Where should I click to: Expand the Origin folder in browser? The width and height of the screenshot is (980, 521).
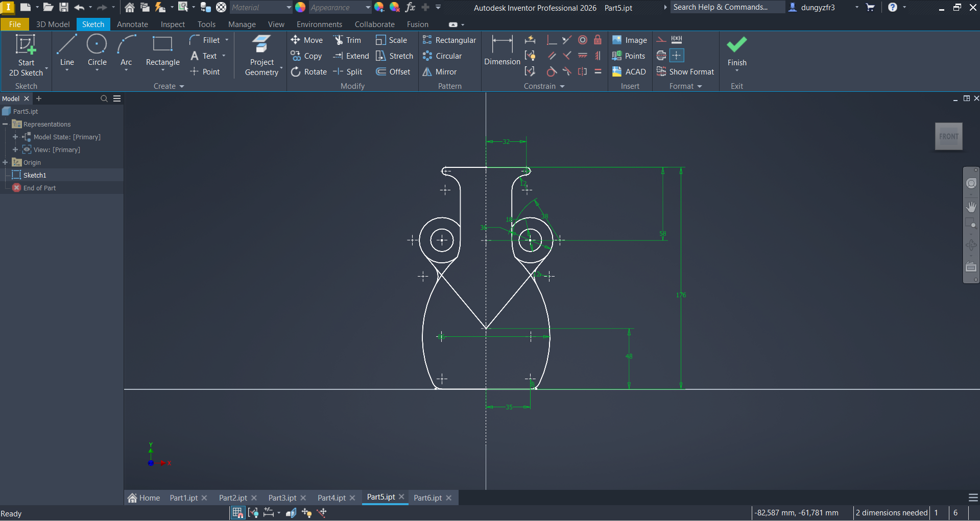coord(5,162)
